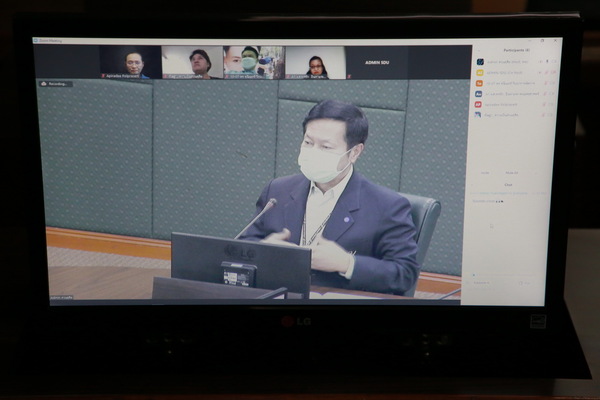600x400 pixels.
Task: Open the Chat panel header
Action: coord(508,184)
